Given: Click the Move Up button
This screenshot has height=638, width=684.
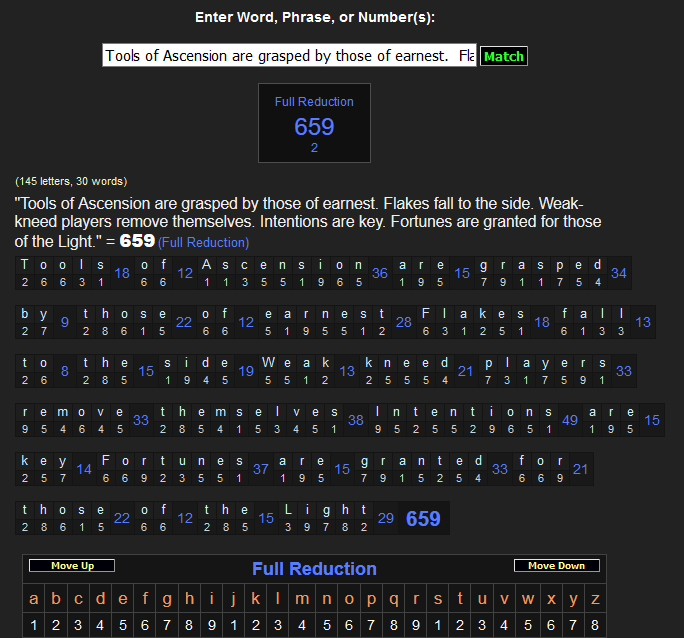Looking at the screenshot, I should pyautogui.click(x=72, y=566).
